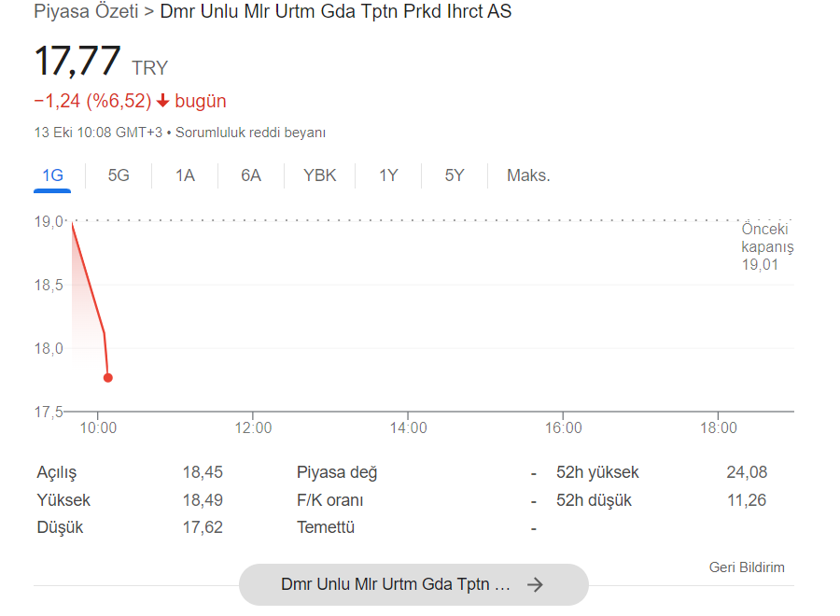Image resolution: width=840 pixels, height=616 pixels.
Task: Select the 6A time range
Action: [x=251, y=175]
